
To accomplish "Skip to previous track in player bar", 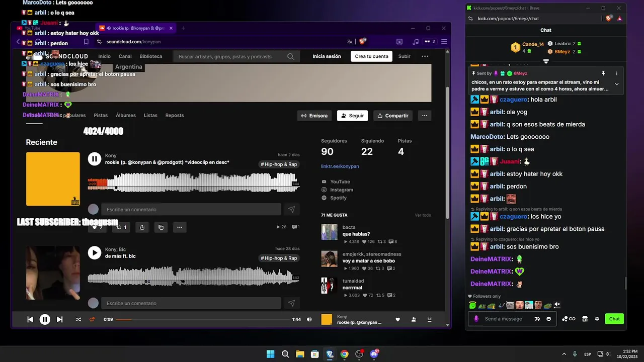I will (x=30, y=319).
